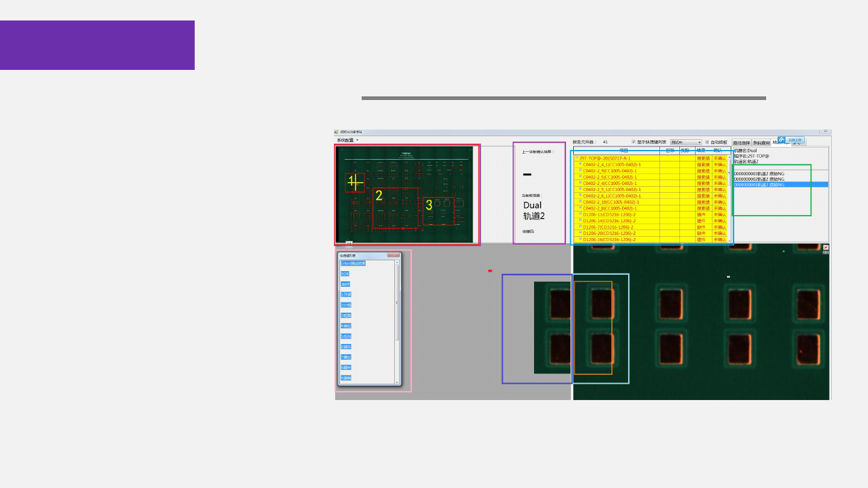This screenshot has height=488, width=868.
Task: Select highlighted record 0000000001轨道2 原始NG
Action: (781, 184)
